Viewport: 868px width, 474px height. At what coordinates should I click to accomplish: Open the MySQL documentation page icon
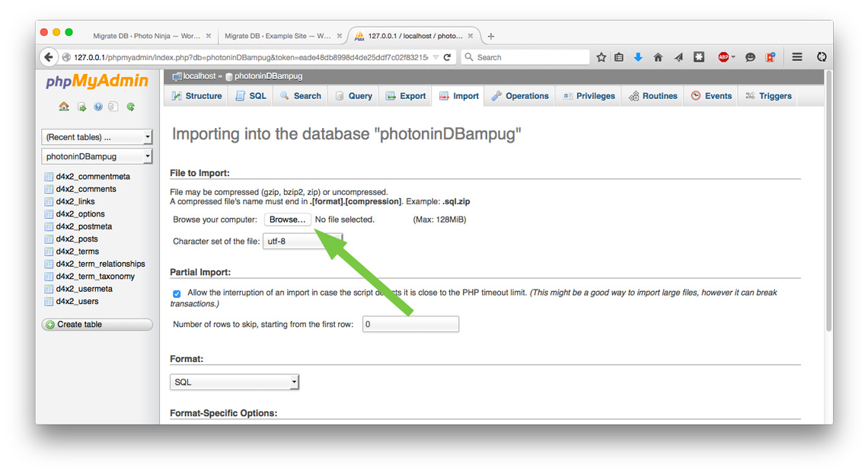[x=113, y=107]
